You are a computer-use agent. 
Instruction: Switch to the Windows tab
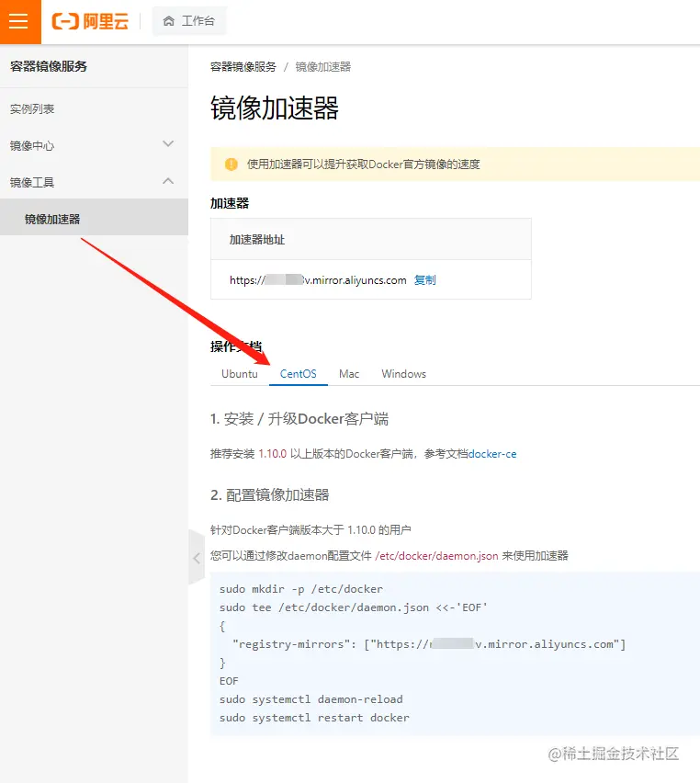coord(404,373)
